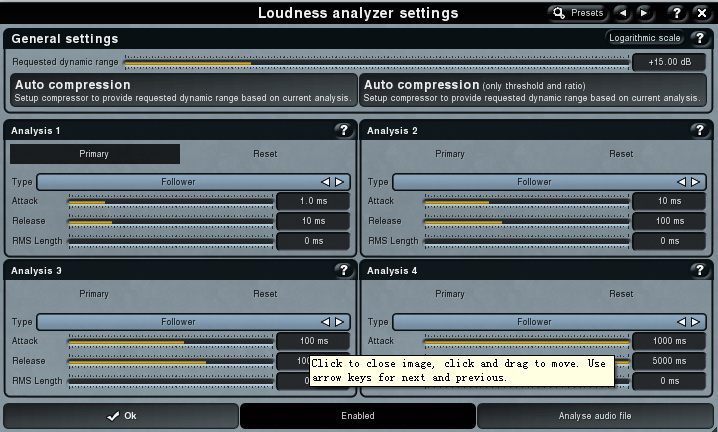Click Reset in Analysis 4
The height and width of the screenshot is (432, 718).
pos(621,294)
